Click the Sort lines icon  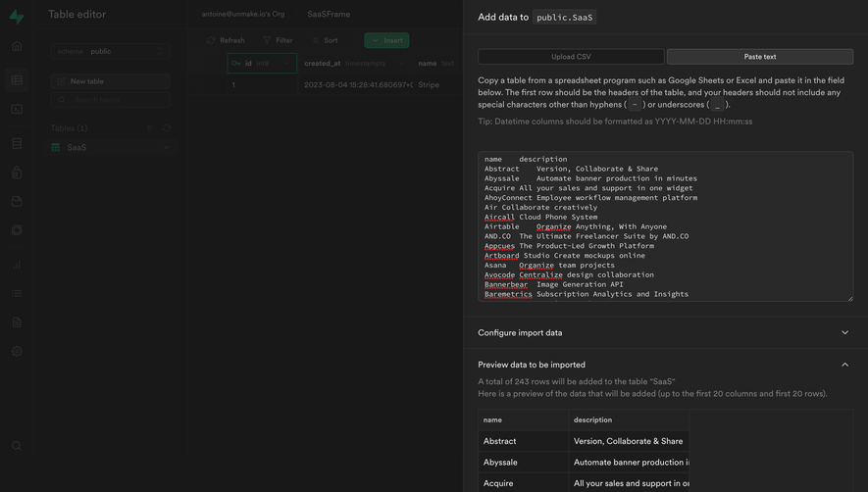[x=315, y=40]
